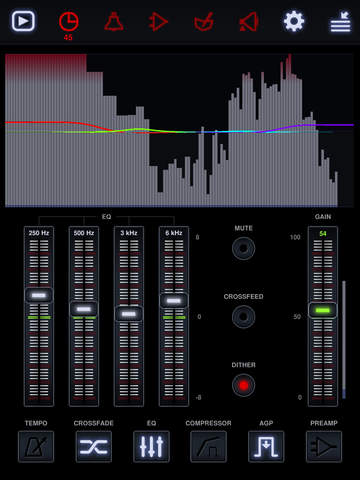Click the spectrum analyzer display
Screen dimensions: 360x480
click(179, 130)
